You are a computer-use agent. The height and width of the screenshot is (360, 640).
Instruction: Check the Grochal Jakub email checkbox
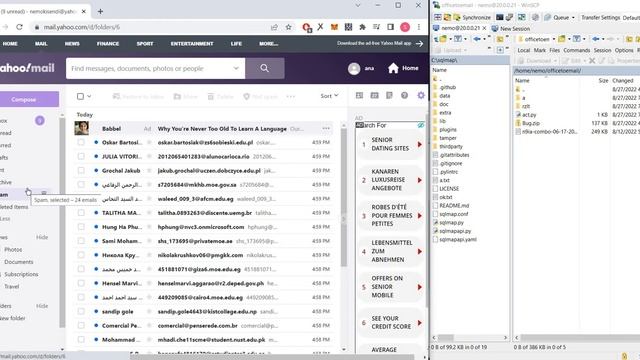(81, 171)
